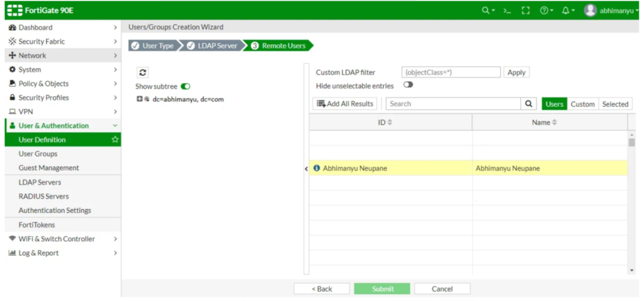Switch to the Custom tab
The image size is (644, 301).
pyautogui.click(x=583, y=104)
